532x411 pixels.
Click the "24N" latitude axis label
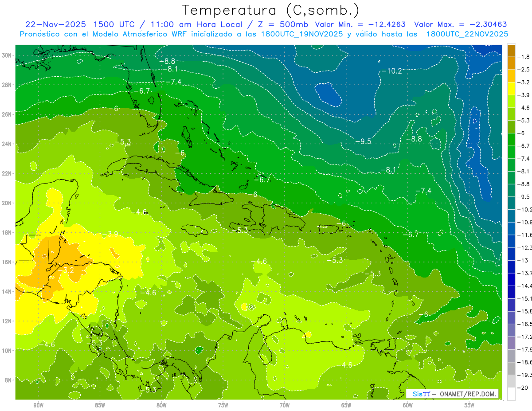(x=7, y=144)
